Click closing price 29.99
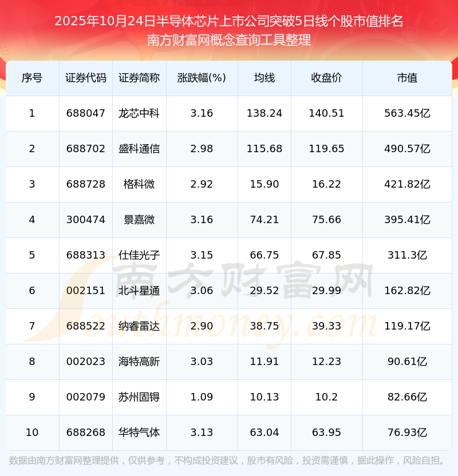 click(x=326, y=291)
